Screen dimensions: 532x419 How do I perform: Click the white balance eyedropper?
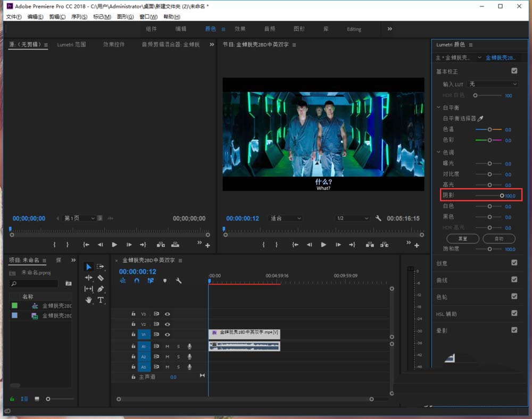(x=480, y=119)
